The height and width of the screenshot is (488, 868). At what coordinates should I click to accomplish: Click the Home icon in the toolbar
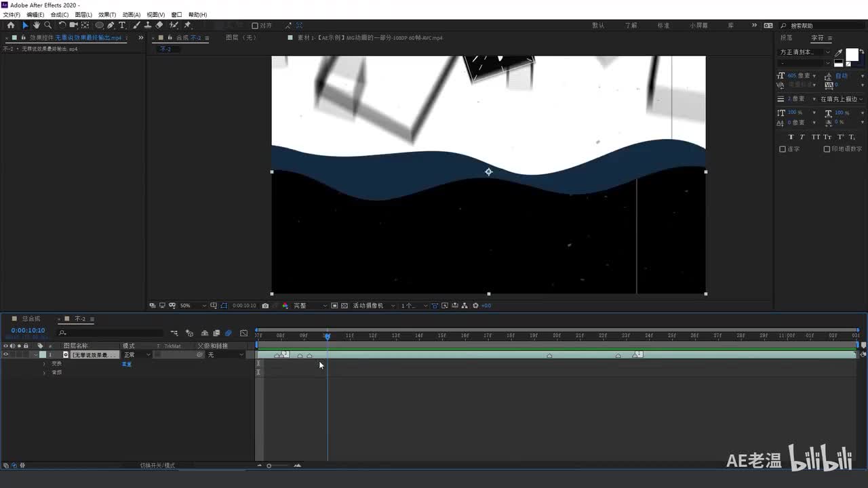point(10,25)
